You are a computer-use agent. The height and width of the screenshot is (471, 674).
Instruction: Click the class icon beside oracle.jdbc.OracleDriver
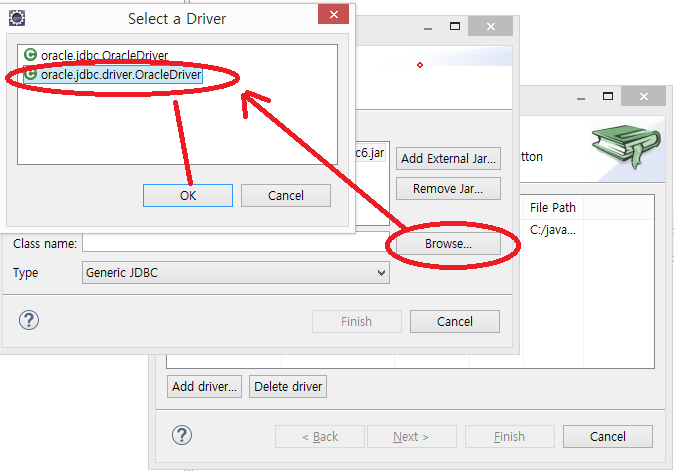point(31,55)
